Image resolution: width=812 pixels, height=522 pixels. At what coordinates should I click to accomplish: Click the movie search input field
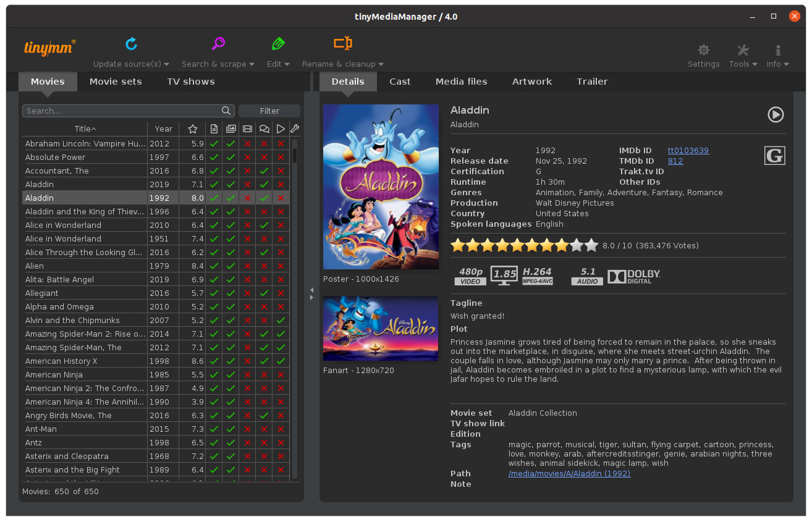click(x=122, y=111)
